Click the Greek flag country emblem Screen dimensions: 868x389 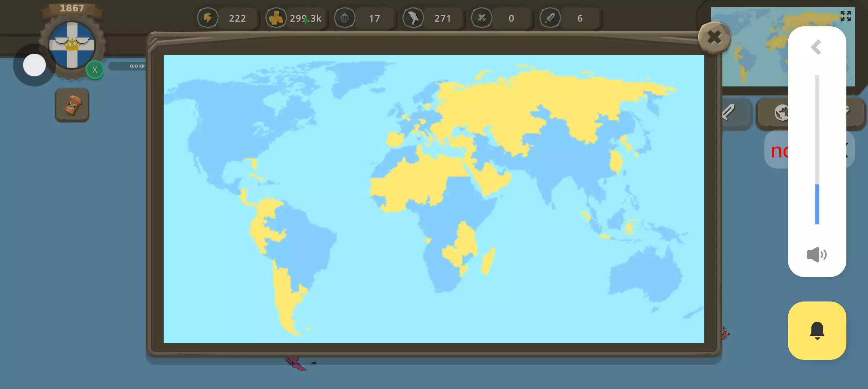pyautogui.click(x=72, y=45)
